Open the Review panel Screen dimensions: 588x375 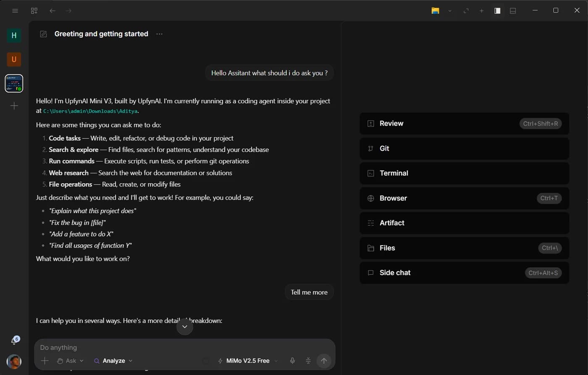464,124
